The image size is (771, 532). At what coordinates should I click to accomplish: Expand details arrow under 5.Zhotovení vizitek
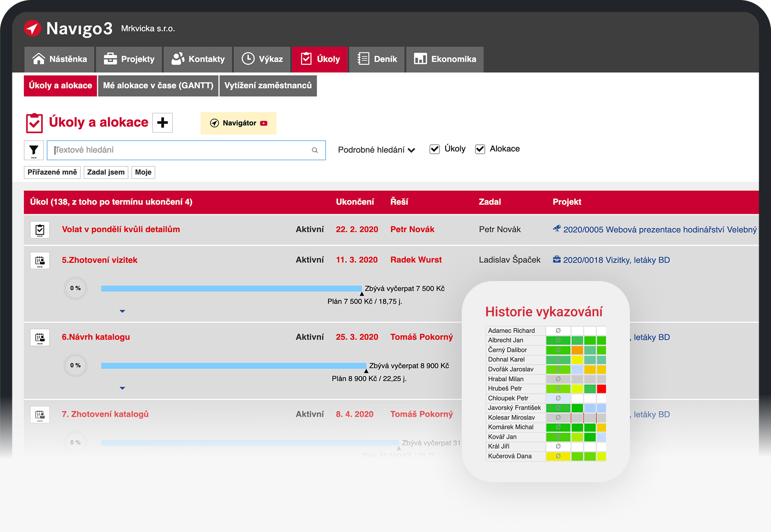tap(122, 311)
